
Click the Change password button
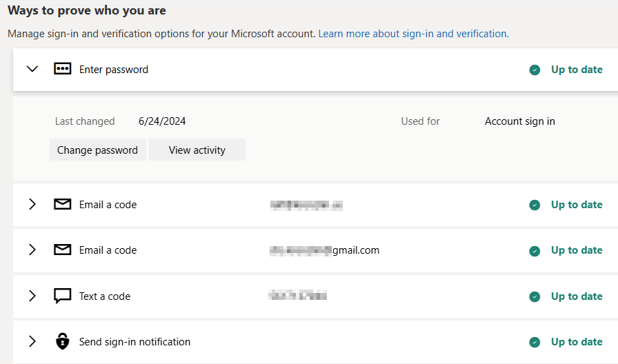[97, 150]
